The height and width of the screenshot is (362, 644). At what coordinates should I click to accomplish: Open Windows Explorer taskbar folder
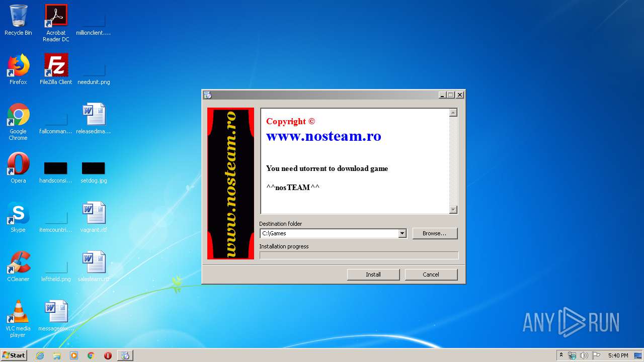(x=57, y=355)
